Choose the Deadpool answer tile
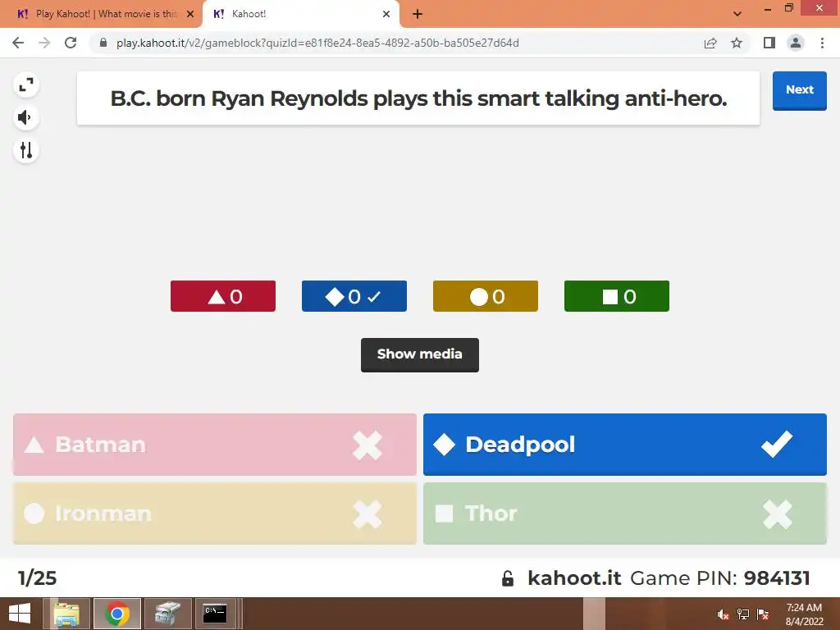 pyautogui.click(x=624, y=445)
